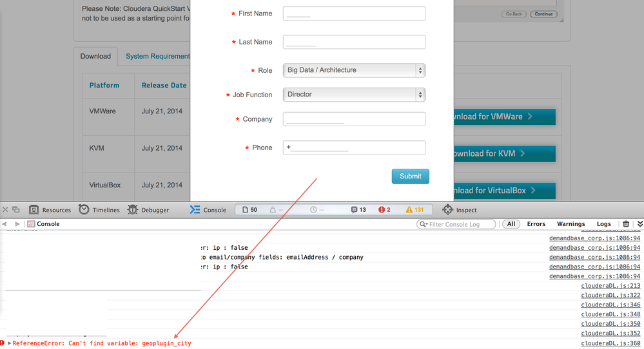The width and height of the screenshot is (644, 349).
Task: Close the Web Inspector panel
Action: tap(5, 209)
